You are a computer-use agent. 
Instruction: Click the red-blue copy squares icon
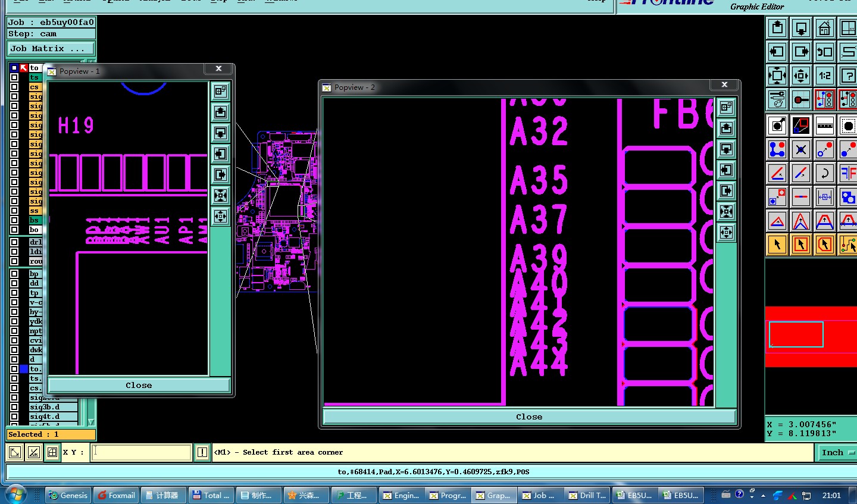[777, 197]
